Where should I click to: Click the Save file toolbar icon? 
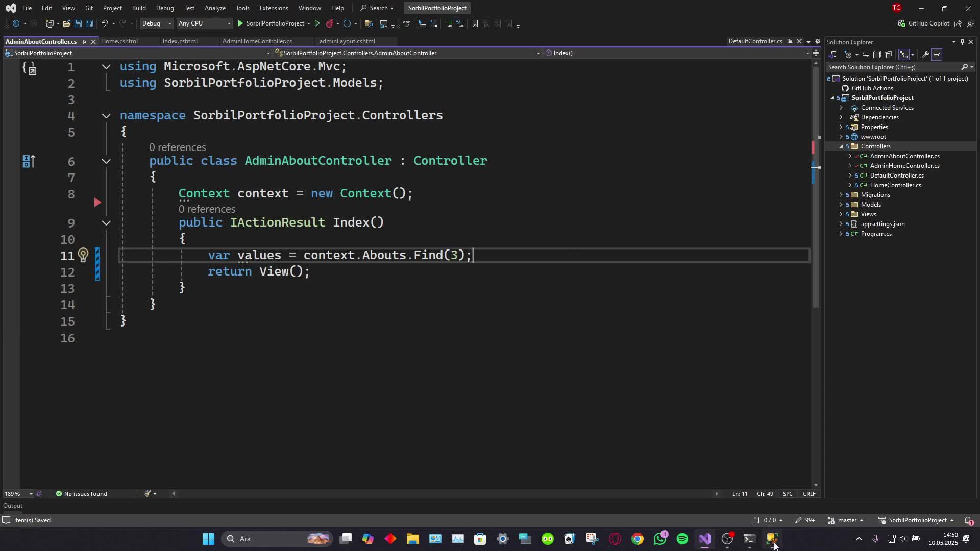tap(78, 23)
